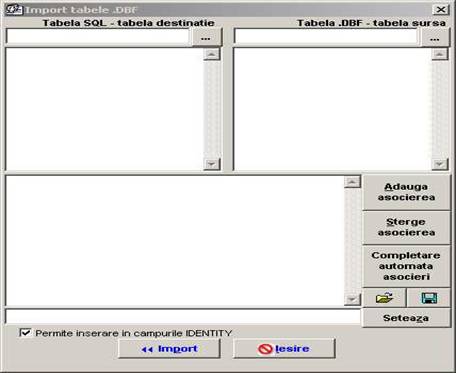The width and height of the screenshot is (456, 373).
Task: Click down arrow of associations list scrollbar
Action: pyautogui.click(x=352, y=299)
